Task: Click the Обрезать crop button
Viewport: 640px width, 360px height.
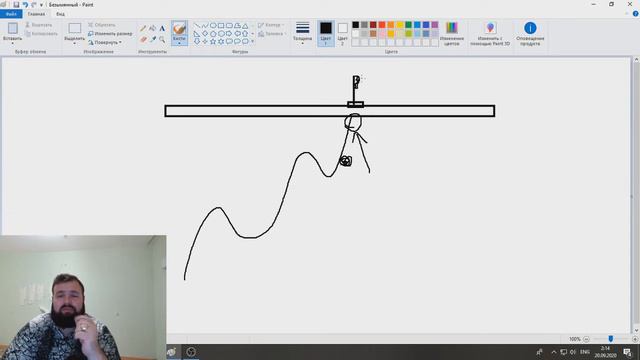Action: [102, 25]
